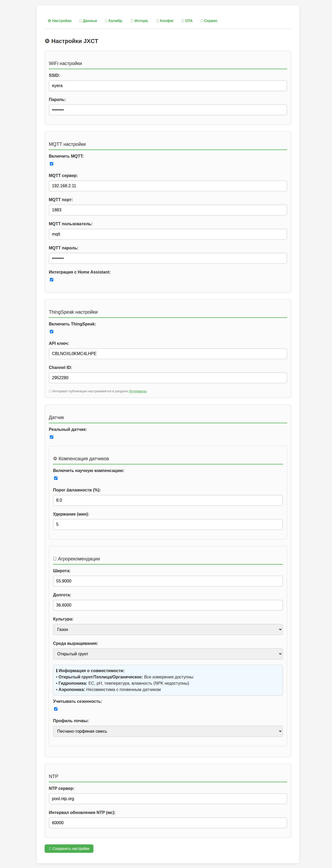Screen dimensions: 332x868
Task: Open the Профиль почвы dropdown
Action: coord(168,732)
